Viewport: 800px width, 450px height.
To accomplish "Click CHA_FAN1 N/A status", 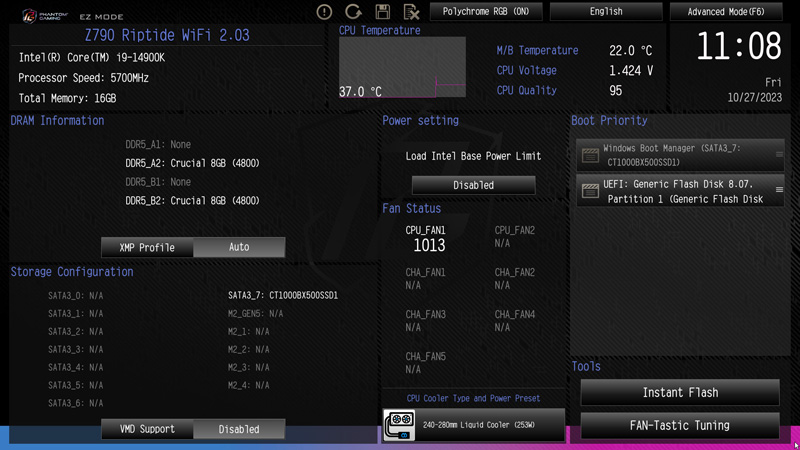I will pyautogui.click(x=425, y=279).
